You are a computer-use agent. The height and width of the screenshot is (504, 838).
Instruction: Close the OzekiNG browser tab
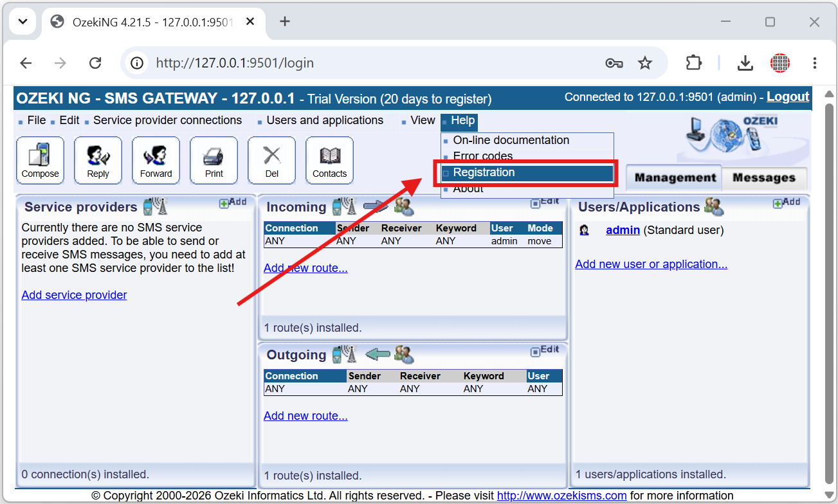click(250, 21)
